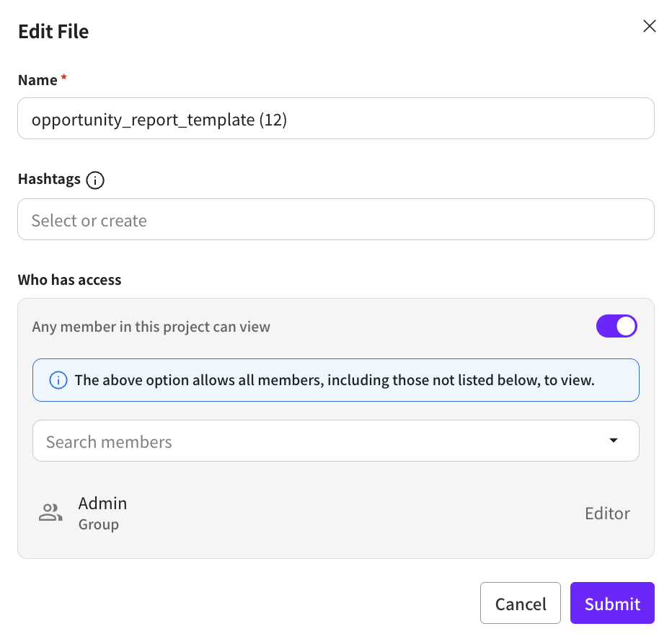
Task: Click the 'Group' subtitle under Admin
Action: point(99,524)
